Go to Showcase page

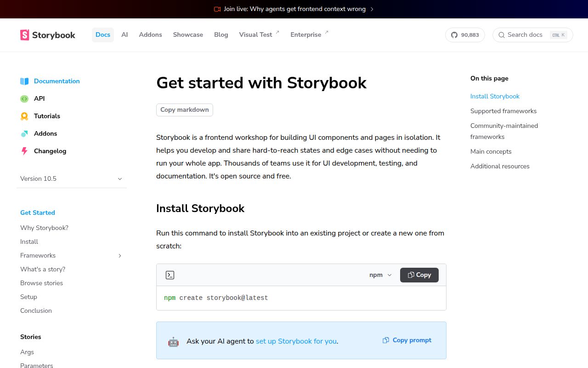pyautogui.click(x=188, y=35)
